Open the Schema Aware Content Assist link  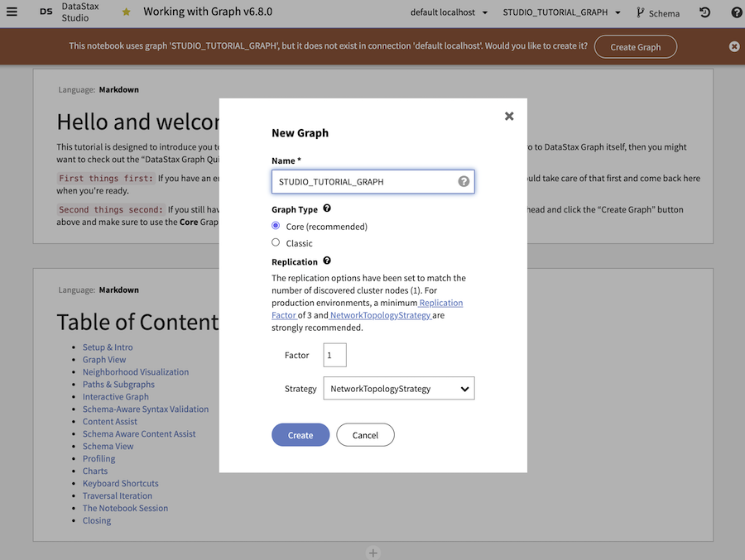139,433
